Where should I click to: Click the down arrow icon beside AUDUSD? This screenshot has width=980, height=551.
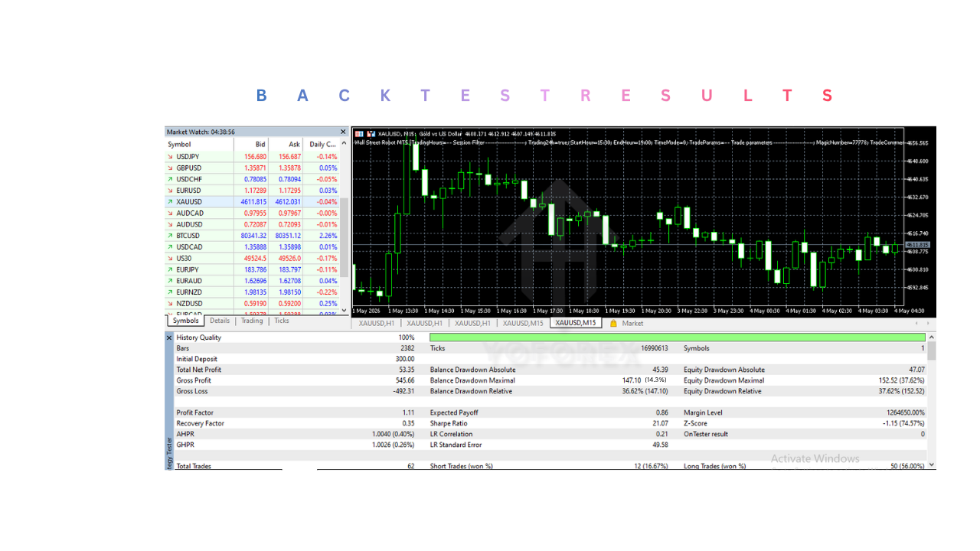tap(171, 224)
